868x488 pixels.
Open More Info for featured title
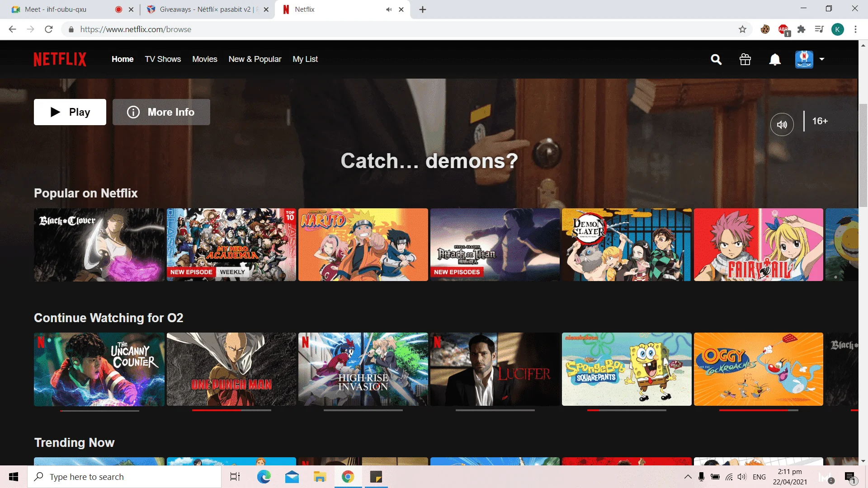[x=161, y=112]
